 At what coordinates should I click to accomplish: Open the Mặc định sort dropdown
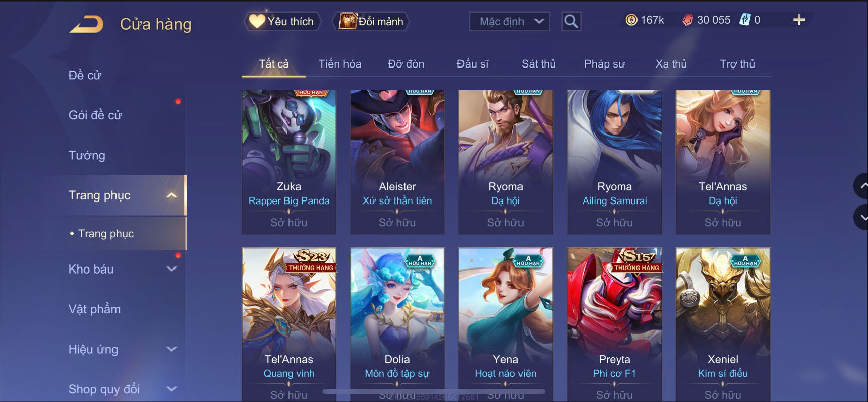(509, 21)
